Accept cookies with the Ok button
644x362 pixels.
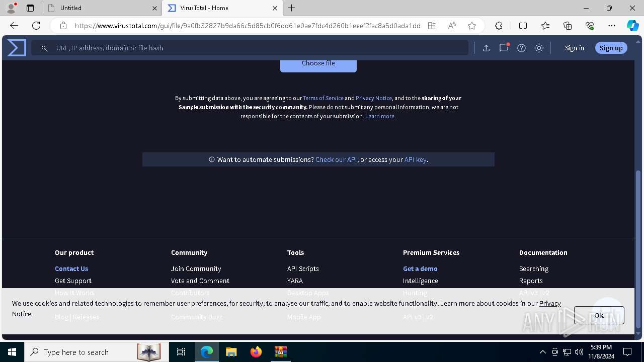[x=599, y=315]
